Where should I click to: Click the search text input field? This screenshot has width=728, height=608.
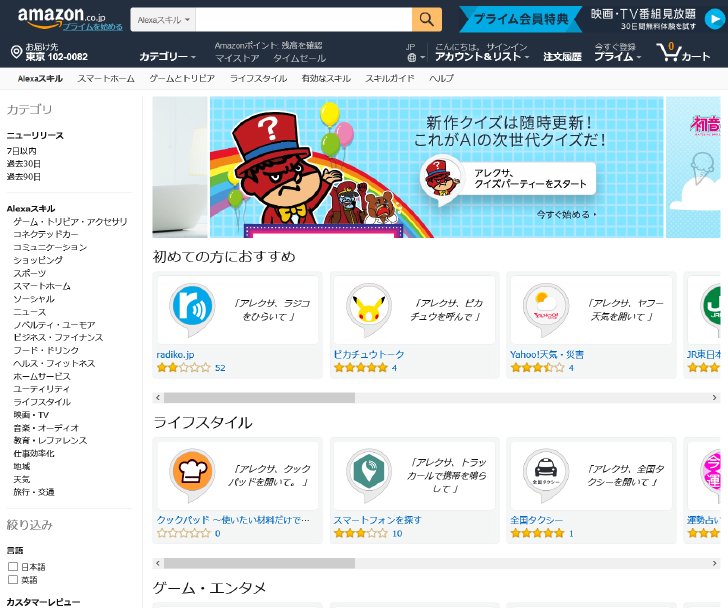pos(304,20)
